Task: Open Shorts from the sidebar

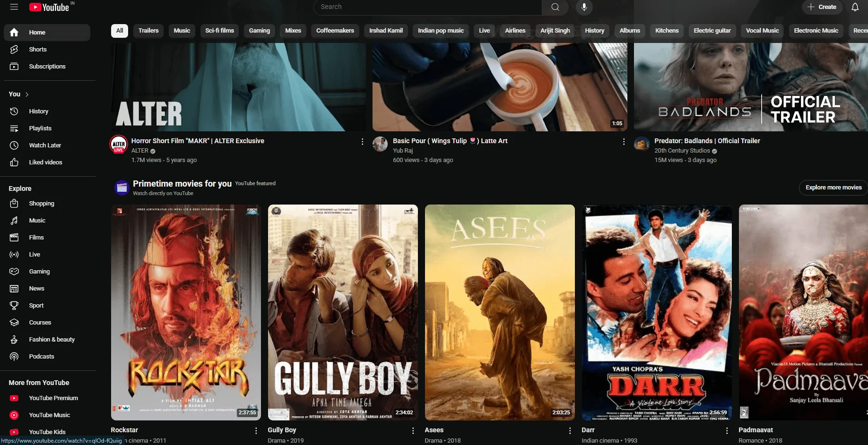Action: (38, 50)
